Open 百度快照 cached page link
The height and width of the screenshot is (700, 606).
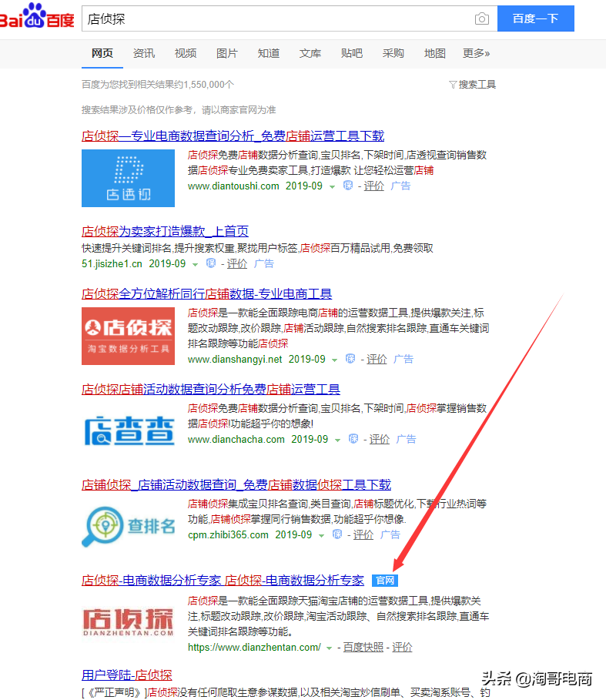click(x=363, y=648)
